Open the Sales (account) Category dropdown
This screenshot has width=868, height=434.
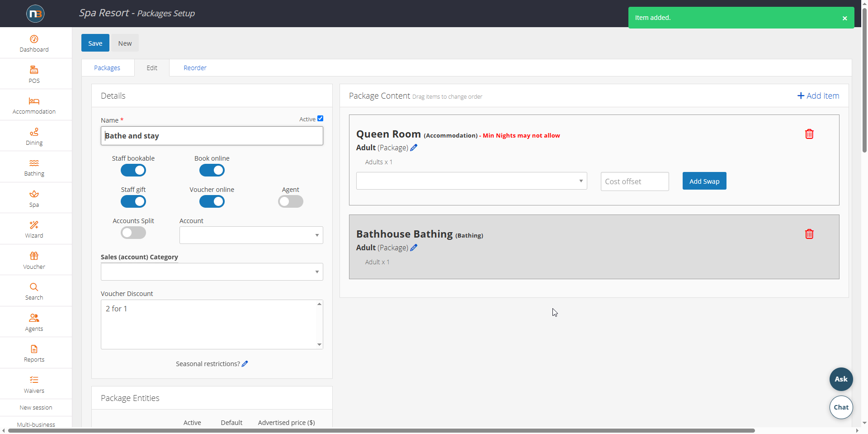[x=212, y=272]
